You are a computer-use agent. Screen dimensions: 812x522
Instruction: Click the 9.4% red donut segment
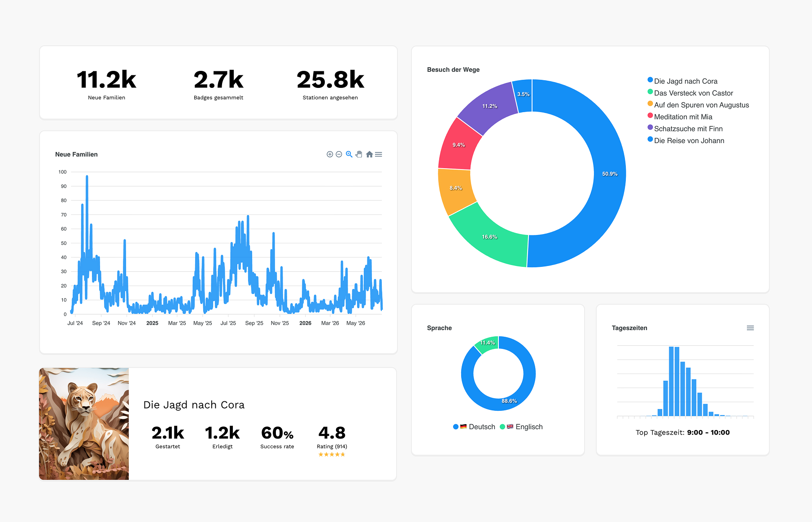click(x=458, y=145)
